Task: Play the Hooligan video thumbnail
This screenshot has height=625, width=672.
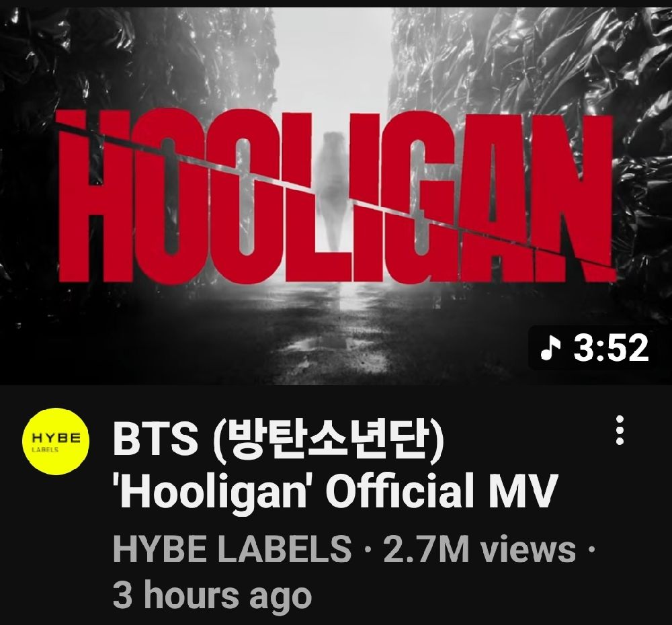Action: click(336, 196)
